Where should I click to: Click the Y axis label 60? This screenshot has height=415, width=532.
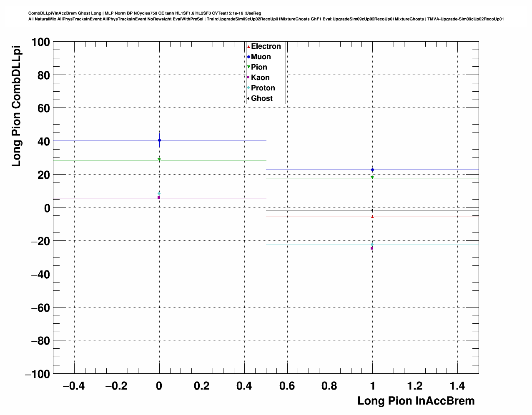(43, 108)
